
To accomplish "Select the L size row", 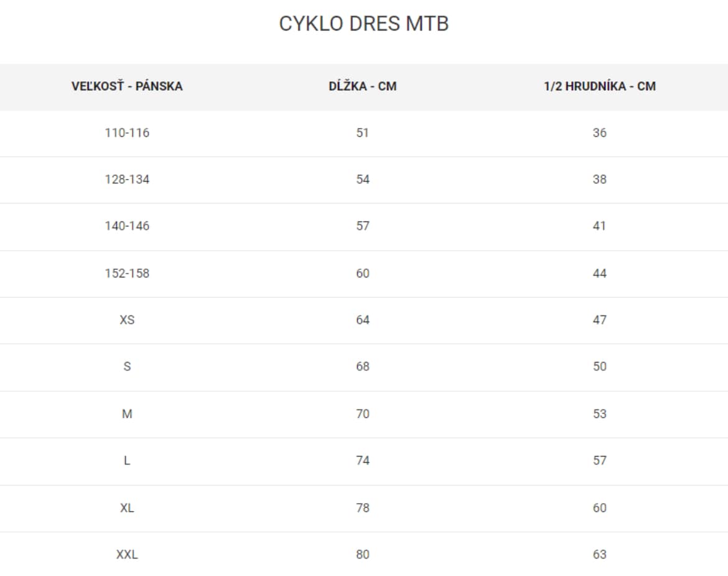I will click(x=364, y=462).
